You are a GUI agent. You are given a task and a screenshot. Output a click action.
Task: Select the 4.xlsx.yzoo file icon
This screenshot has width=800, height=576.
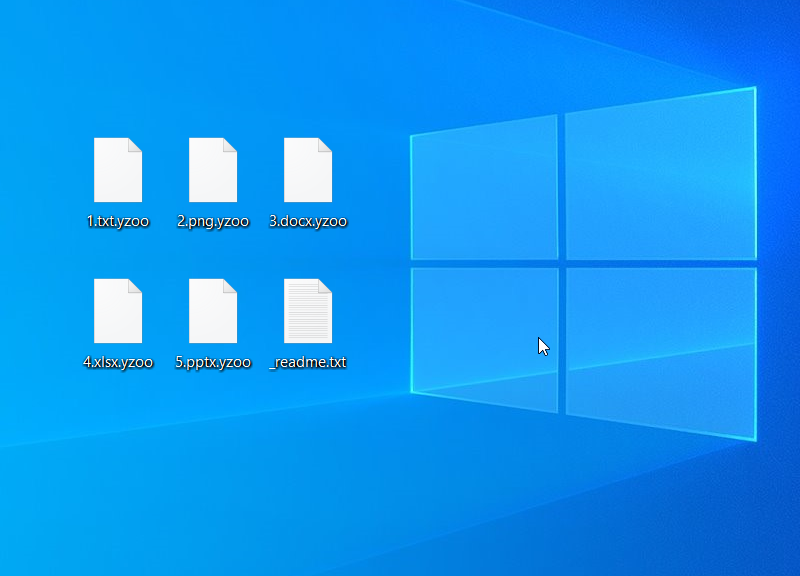(118, 311)
